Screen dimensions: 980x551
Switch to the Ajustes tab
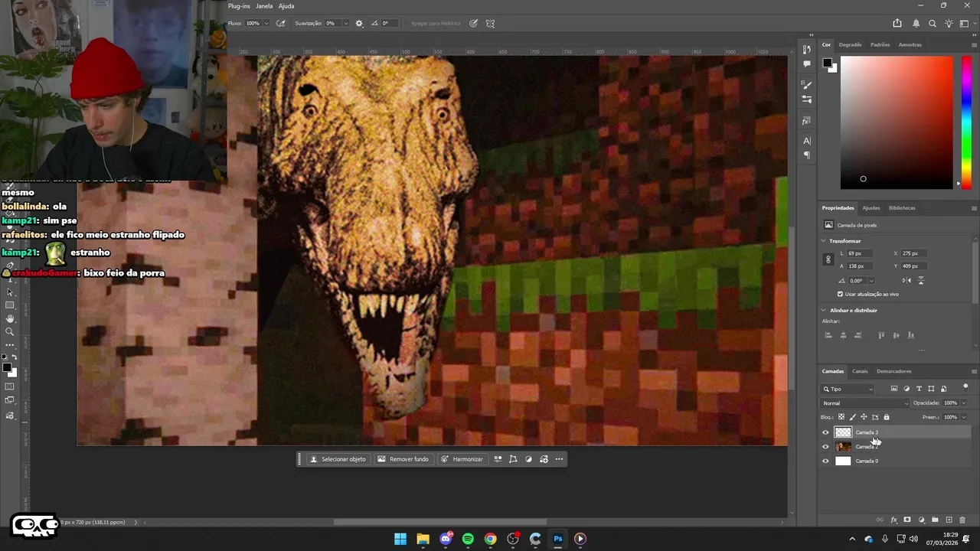tap(871, 207)
